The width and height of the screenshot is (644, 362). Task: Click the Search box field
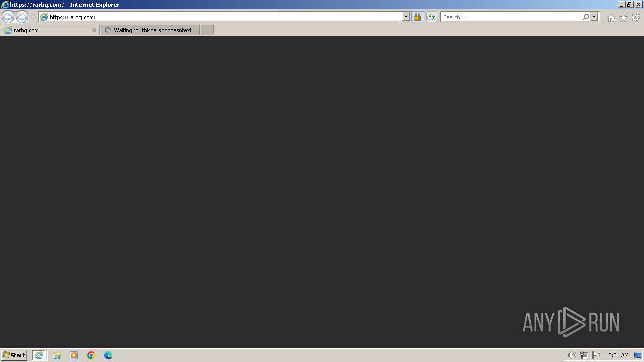coord(511,17)
